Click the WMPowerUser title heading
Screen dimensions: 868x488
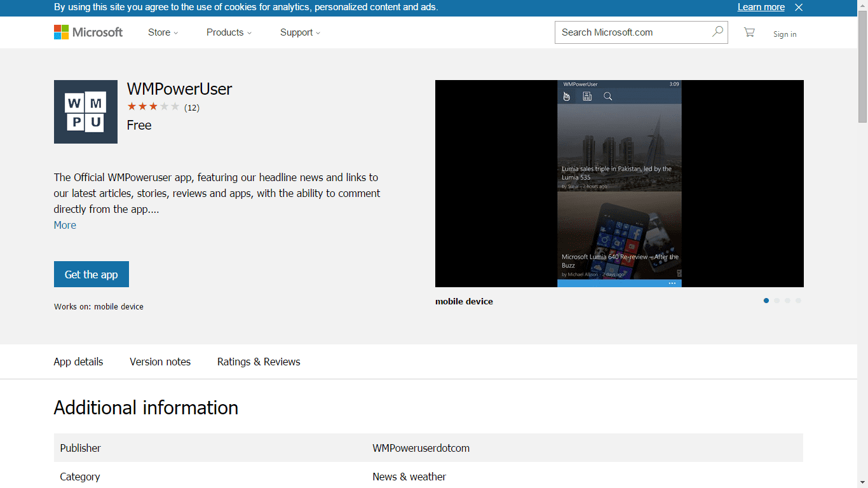tap(179, 89)
